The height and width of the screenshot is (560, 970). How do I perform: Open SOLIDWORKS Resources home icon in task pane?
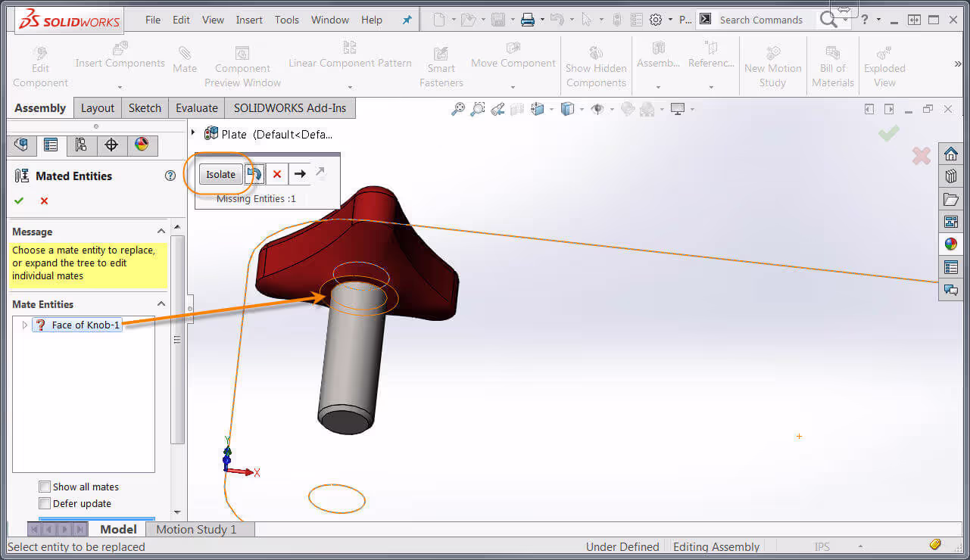pos(951,154)
